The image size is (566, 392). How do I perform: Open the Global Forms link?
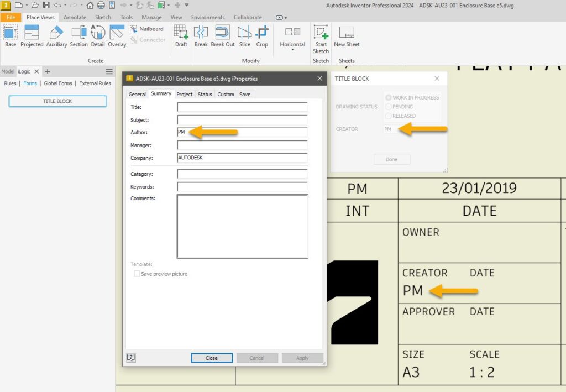[x=57, y=83]
